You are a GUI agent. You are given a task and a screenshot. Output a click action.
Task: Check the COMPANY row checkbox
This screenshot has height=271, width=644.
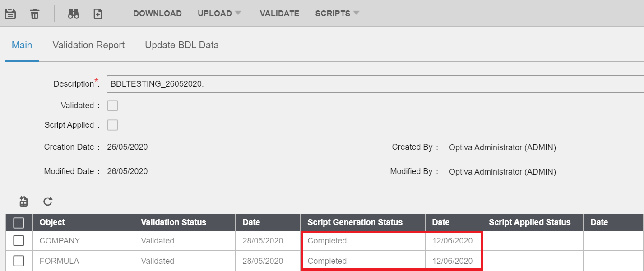pyautogui.click(x=19, y=240)
